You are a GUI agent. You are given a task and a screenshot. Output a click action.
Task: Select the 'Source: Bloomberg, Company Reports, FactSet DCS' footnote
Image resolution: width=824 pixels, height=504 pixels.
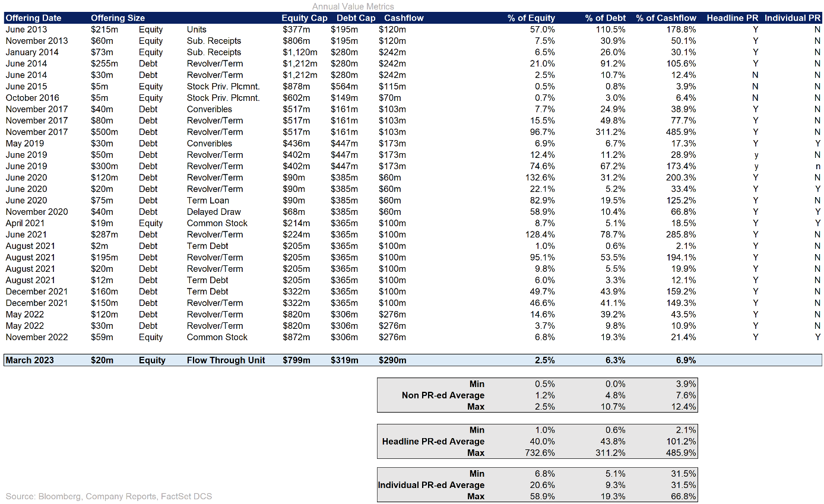(x=109, y=496)
